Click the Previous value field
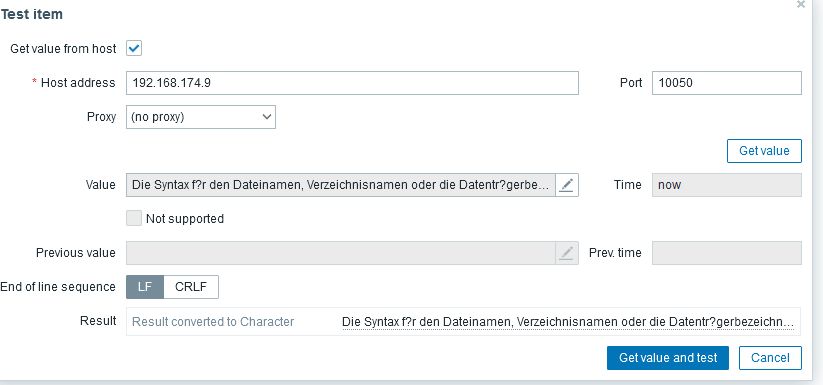The image size is (823, 385). [341, 253]
